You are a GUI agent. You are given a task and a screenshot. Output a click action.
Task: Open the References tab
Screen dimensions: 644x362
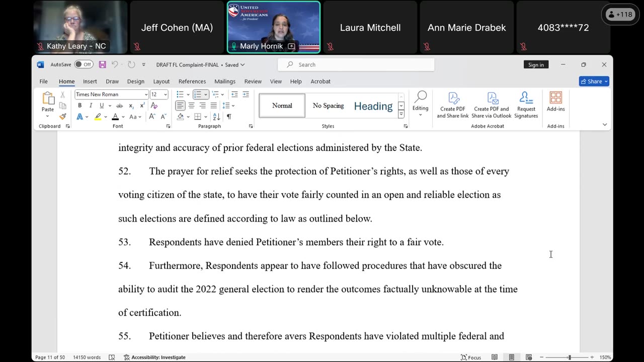[x=192, y=81]
